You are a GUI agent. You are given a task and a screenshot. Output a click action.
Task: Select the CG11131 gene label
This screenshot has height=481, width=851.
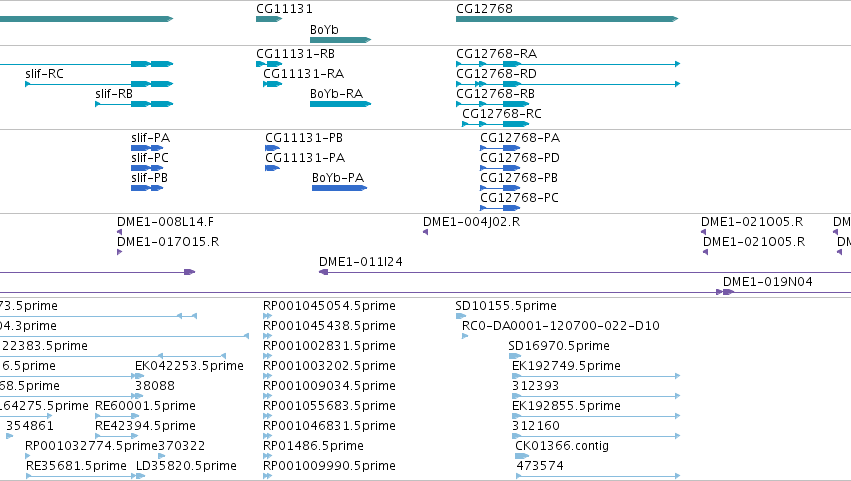coord(284,9)
